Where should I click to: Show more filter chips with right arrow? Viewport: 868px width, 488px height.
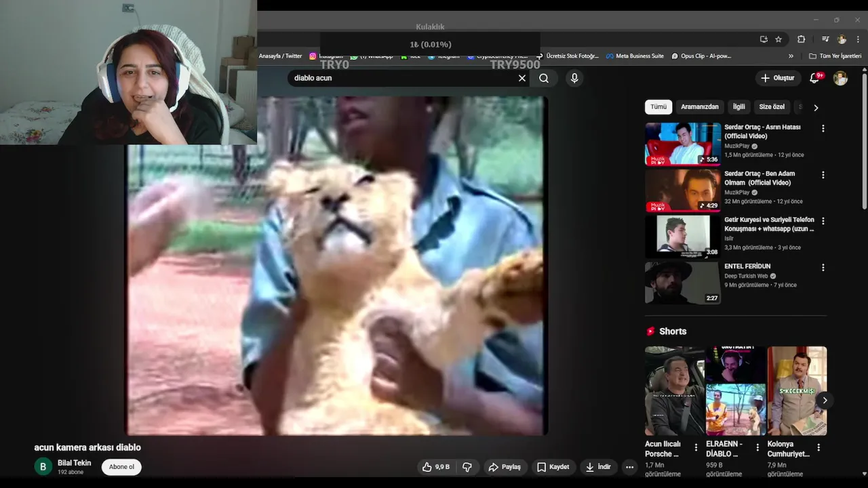816,107
